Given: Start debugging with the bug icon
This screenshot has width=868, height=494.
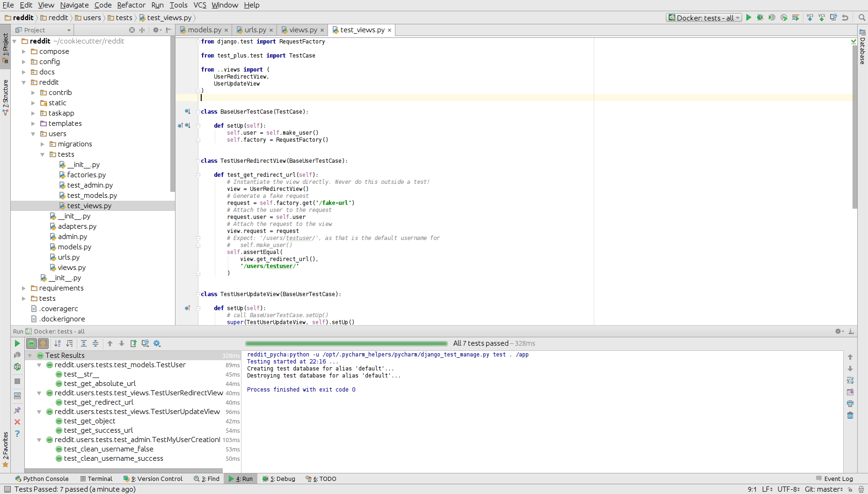Looking at the screenshot, I should click(x=759, y=17).
